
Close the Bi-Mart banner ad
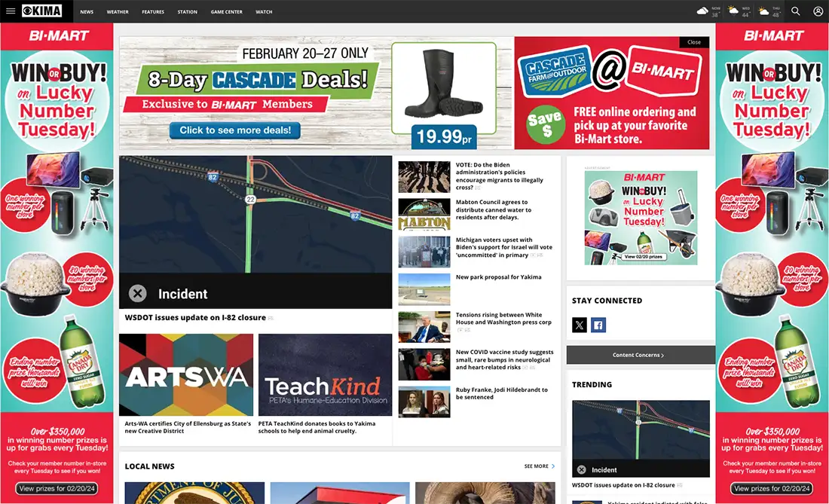(x=694, y=42)
